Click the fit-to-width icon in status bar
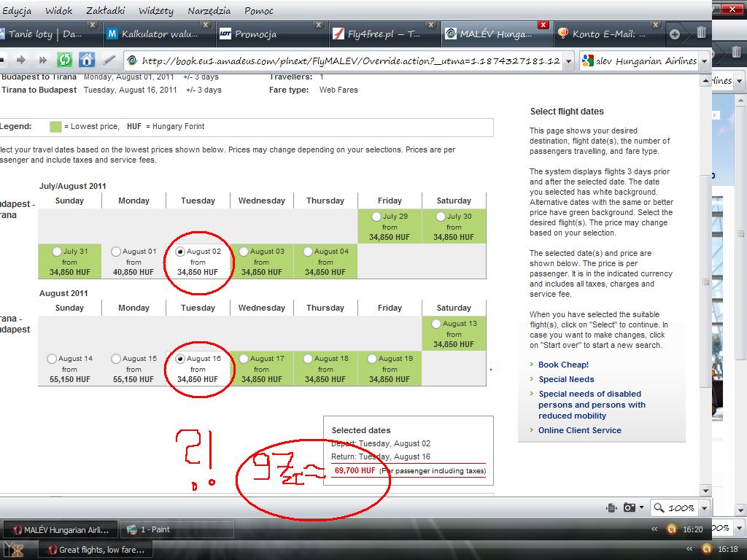 (612, 507)
